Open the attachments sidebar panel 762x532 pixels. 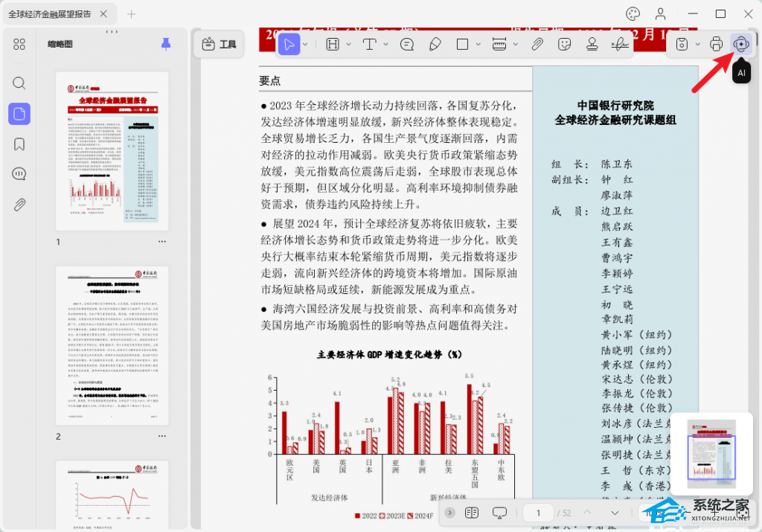(19, 205)
